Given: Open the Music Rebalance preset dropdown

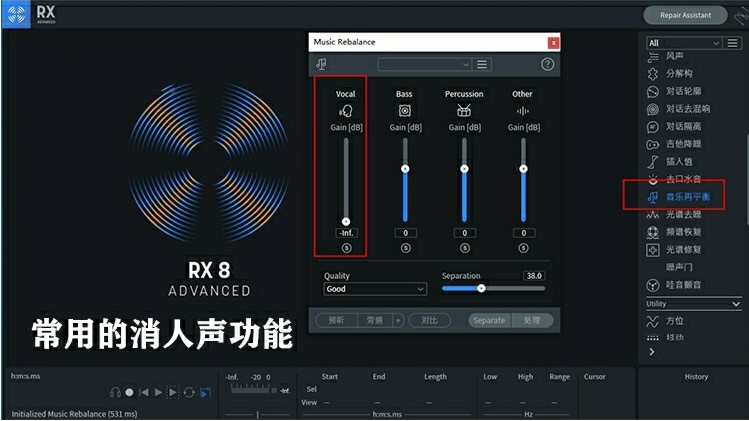Looking at the screenshot, I should point(424,64).
